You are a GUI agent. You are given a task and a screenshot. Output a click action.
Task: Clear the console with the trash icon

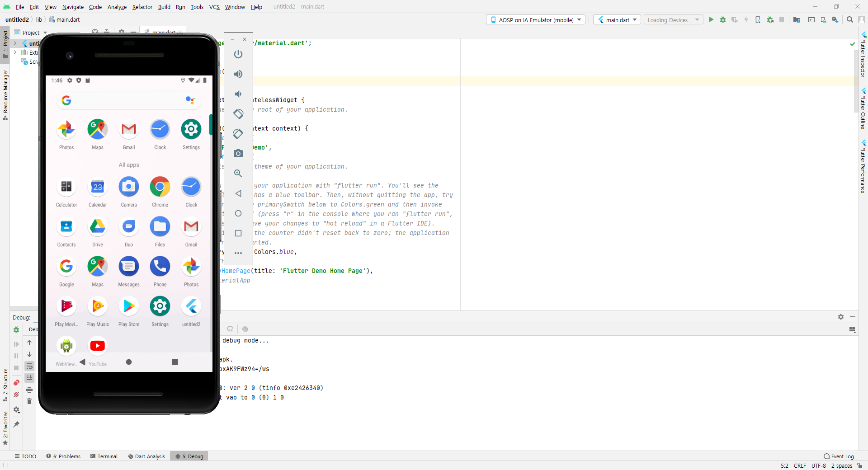click(29, 401)
